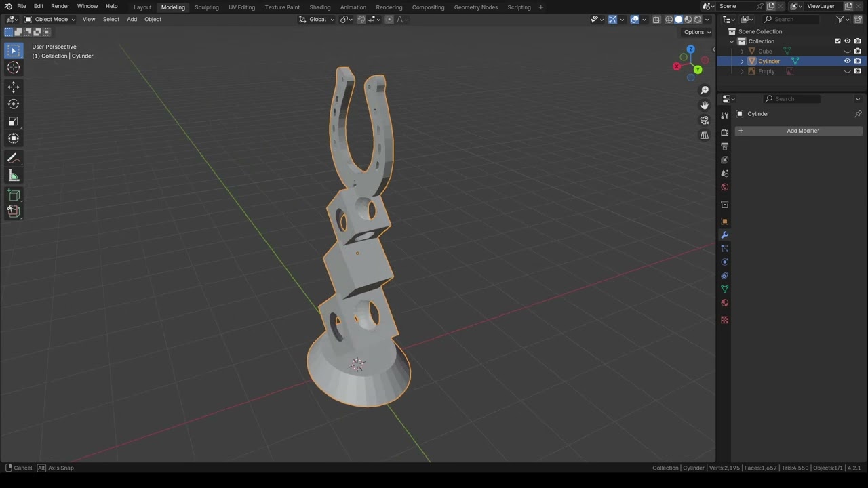This screenshot has height=488, width=868.
Task: Switch to wireframe viewport shading
Action: (669, 19)
